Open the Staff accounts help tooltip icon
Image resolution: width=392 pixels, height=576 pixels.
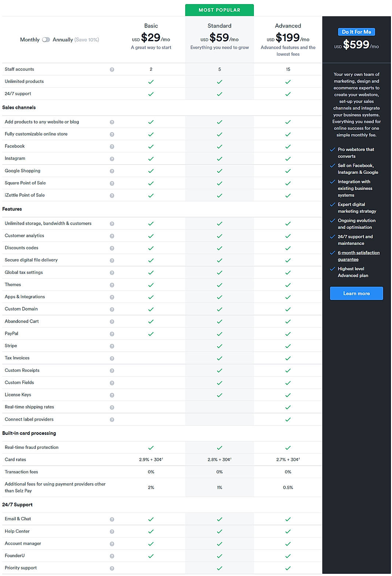click(x=112, y=70)
